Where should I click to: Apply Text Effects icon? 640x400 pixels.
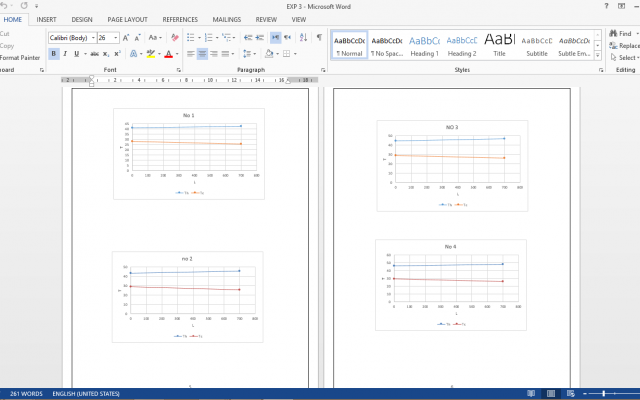[133, 54]
